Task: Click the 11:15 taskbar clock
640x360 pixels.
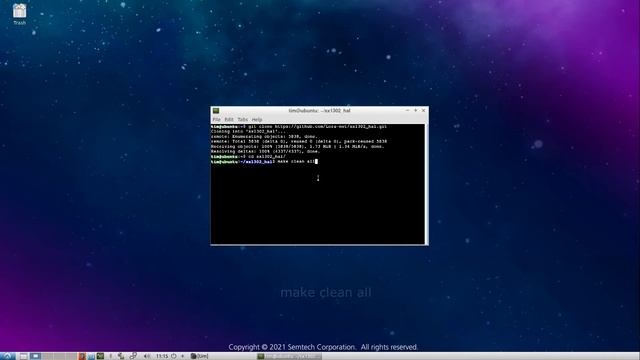Action: click(x=162, y=356)
